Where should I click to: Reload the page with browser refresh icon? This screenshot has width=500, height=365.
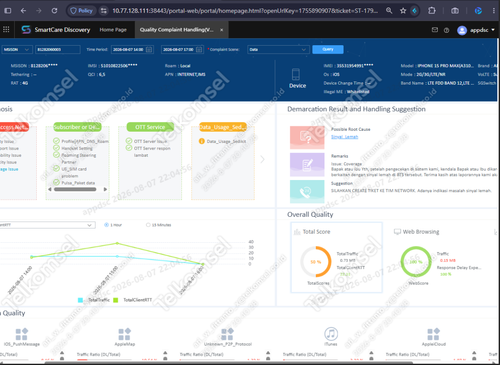pos(54,11)
